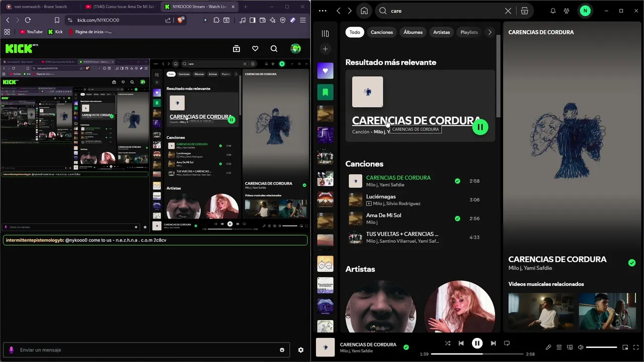Expand Your Library sidebar icon
This screenshot has width=644, height=362.
click(325, 33)
